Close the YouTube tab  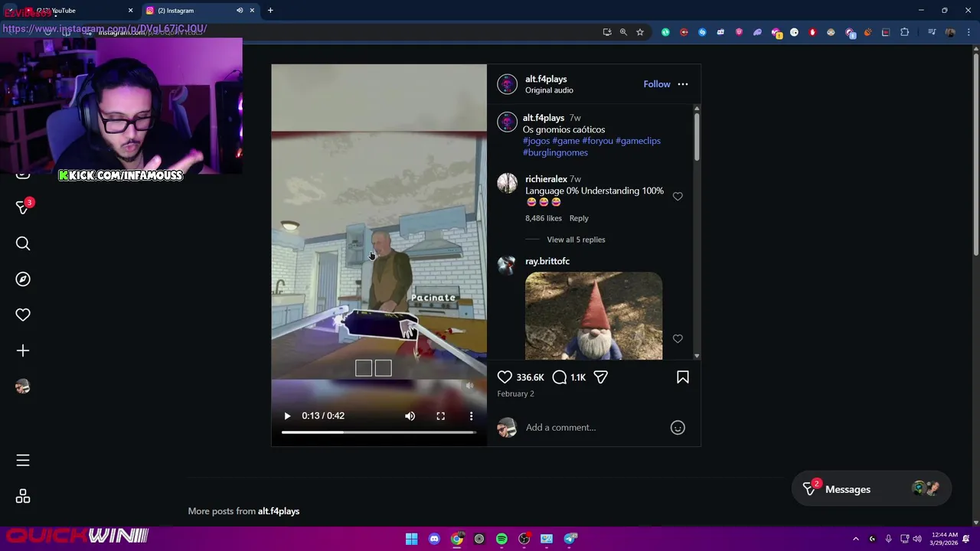tap(130, 11)
